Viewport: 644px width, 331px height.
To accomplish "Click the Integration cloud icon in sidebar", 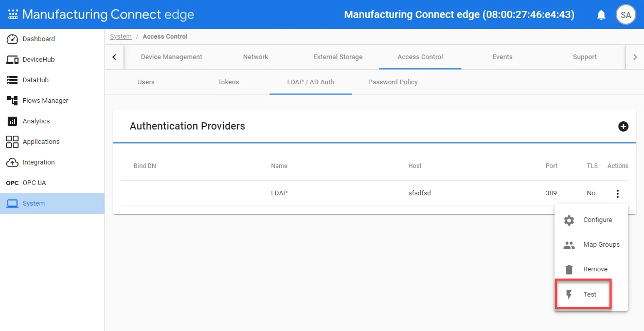I will click(x=12, y=162).
